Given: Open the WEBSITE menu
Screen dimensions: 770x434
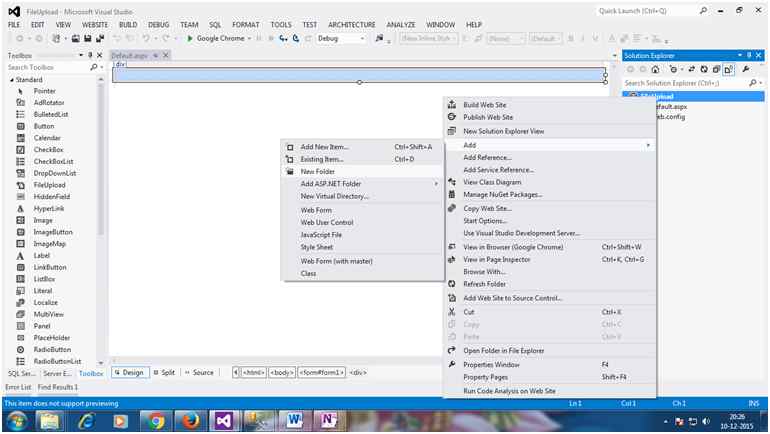Looking at the screenshot, I should [95, 25].
